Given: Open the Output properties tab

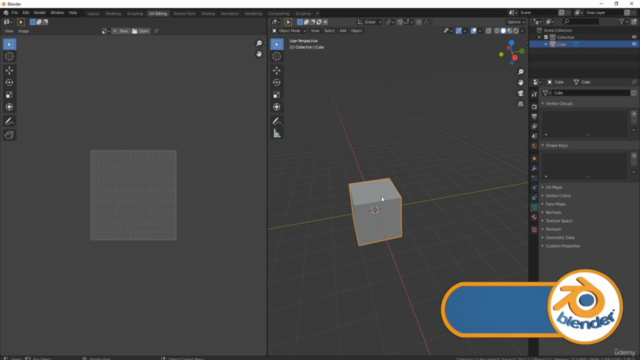Looking at the screenshot, I should tap(534, 116).
